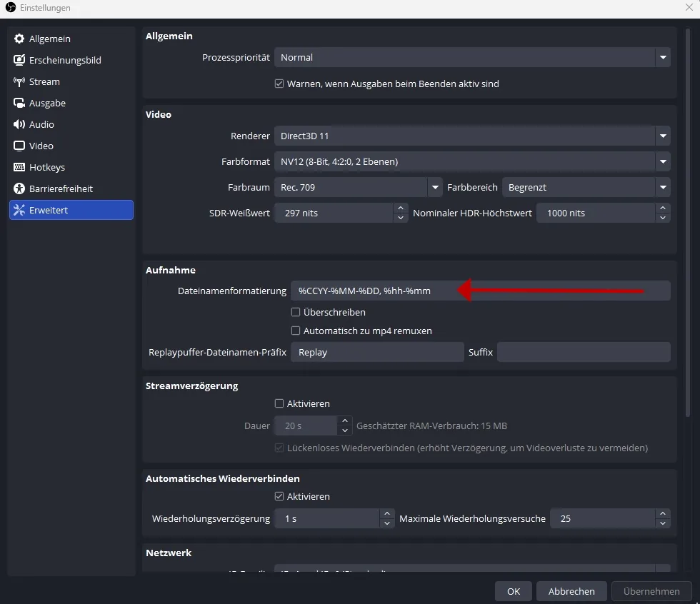Activate Streamverzögerung checkbox
This screenshot has width=700, height=604.
(x=279, y=403)
